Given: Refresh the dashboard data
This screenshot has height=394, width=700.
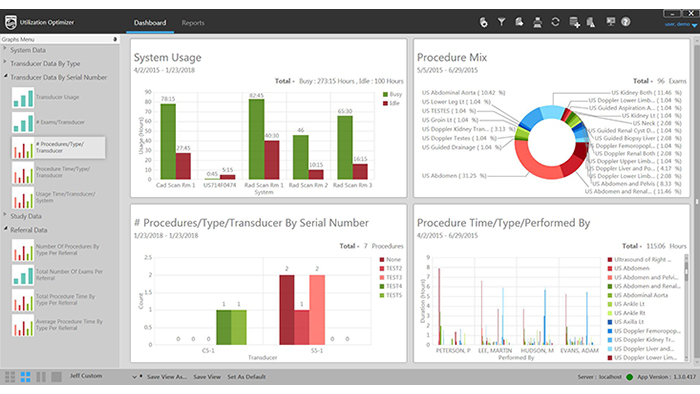Looking at the screenshot, I should [555, 22].
